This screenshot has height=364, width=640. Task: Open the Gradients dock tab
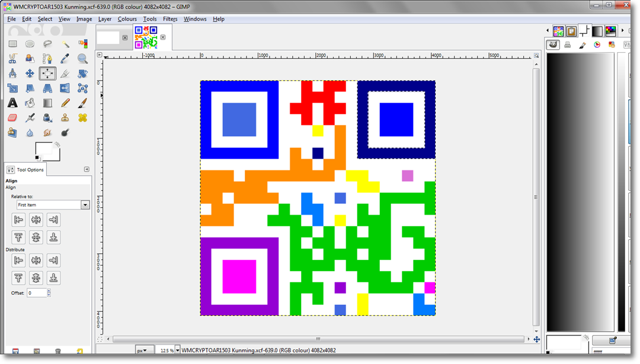tap(597, 31)
